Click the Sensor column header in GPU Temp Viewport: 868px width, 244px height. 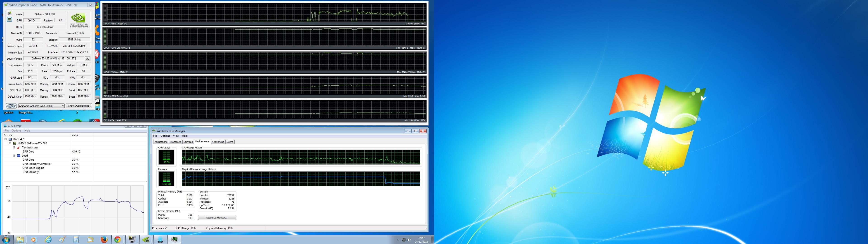coord(37,135)
